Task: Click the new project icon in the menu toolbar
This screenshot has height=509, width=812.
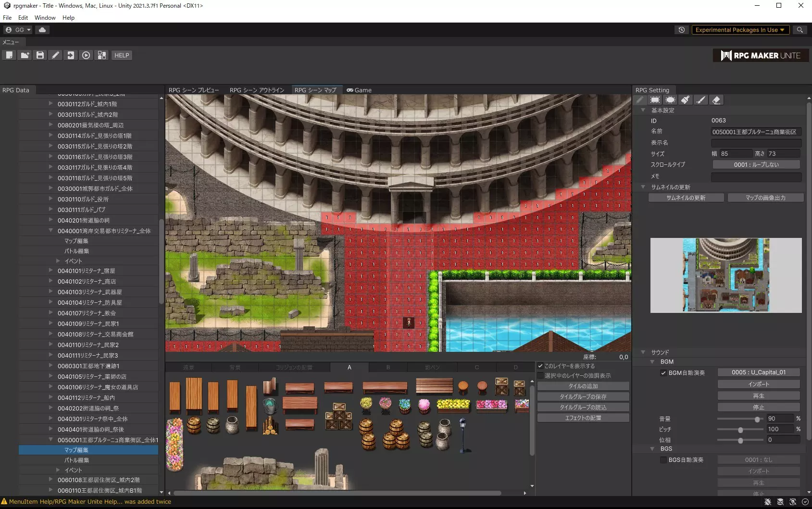Action: coord(9,55)
